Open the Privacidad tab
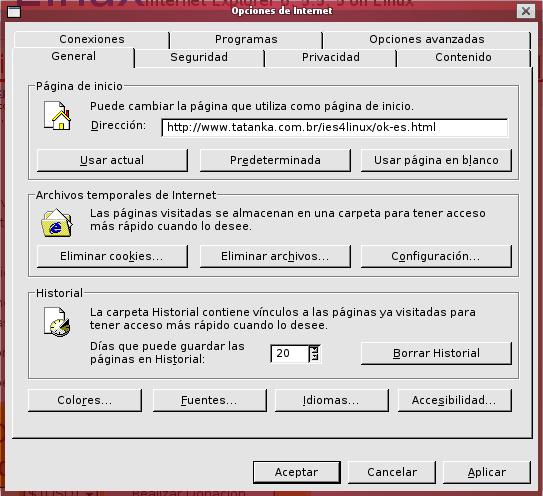The height and width of the screenshot is (496, 543). click(331, 57)
